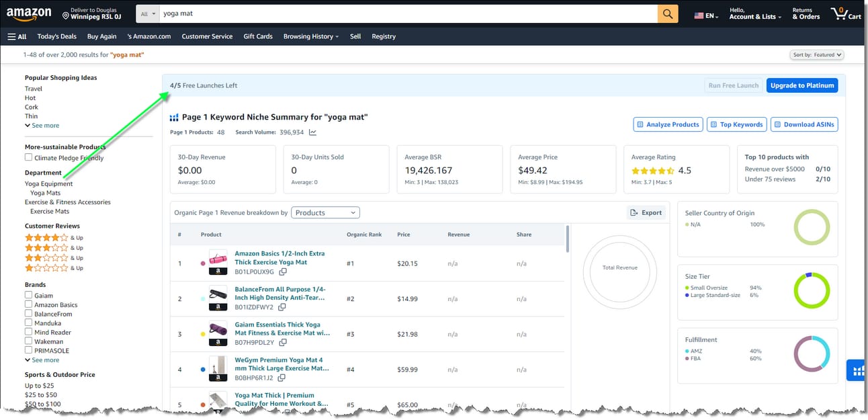
Task: Expand See more under Popular Shopping Ideas
Action: point(42,126)
